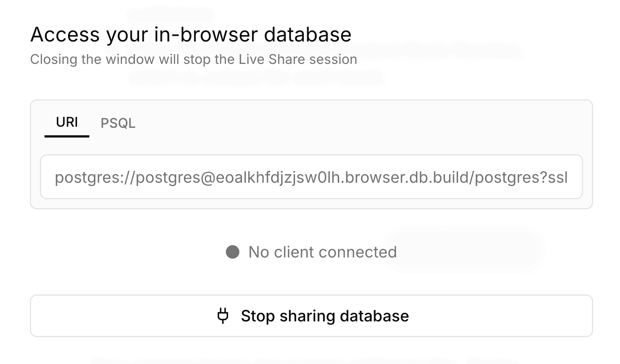Switch to the PSQL tab
The image size is (620, 364).
[118, 123]
